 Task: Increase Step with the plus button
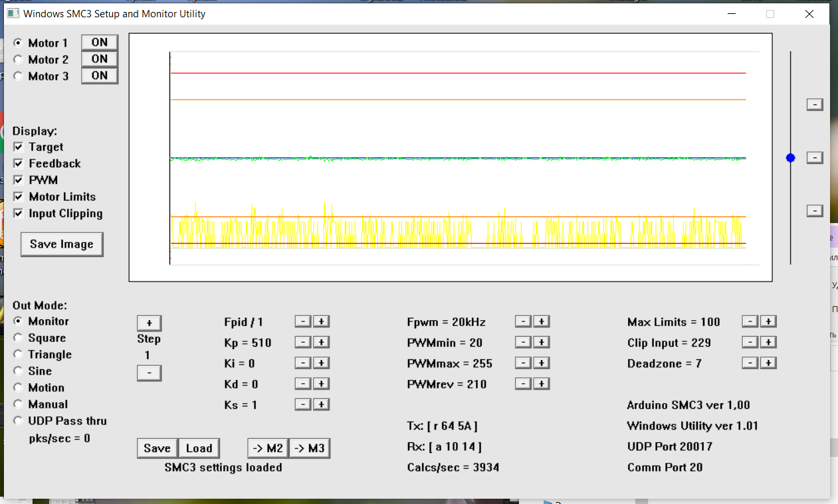click(x=149, y=323)
